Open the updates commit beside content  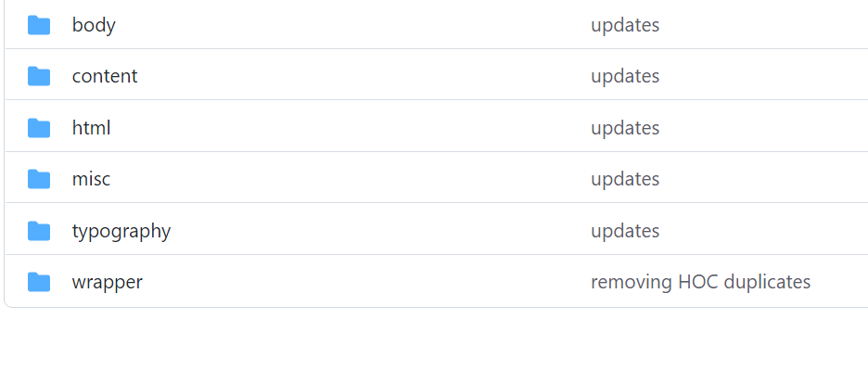(x=625, y=76)
